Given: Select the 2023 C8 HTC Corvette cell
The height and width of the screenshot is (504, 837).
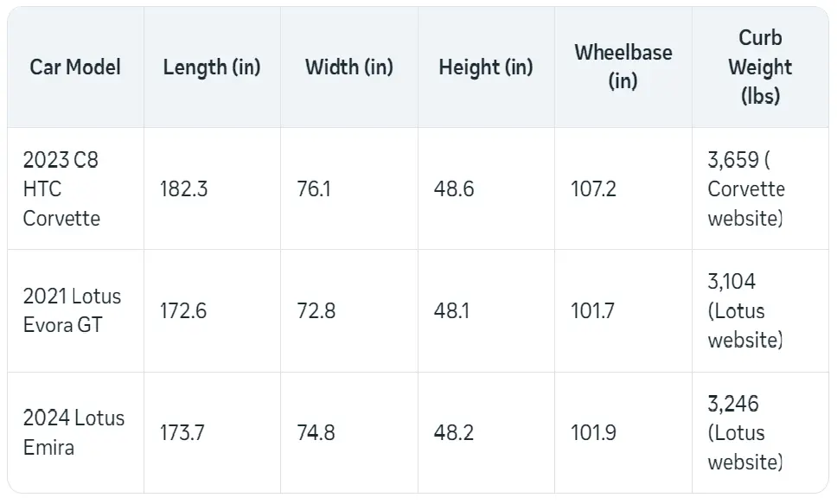Looking at the screenshot, I should [x=62, y=188].
